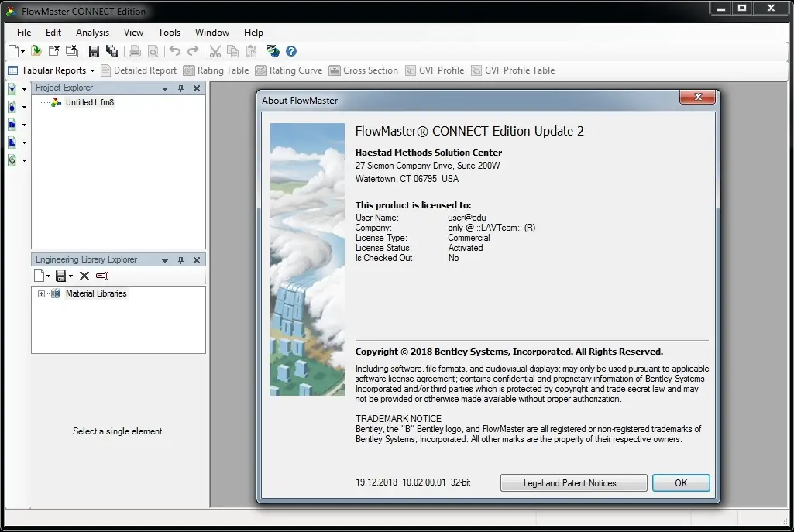Save the project with the floppy disk icon
Viewport: 794px width, 532px height.
coord(94,51)
